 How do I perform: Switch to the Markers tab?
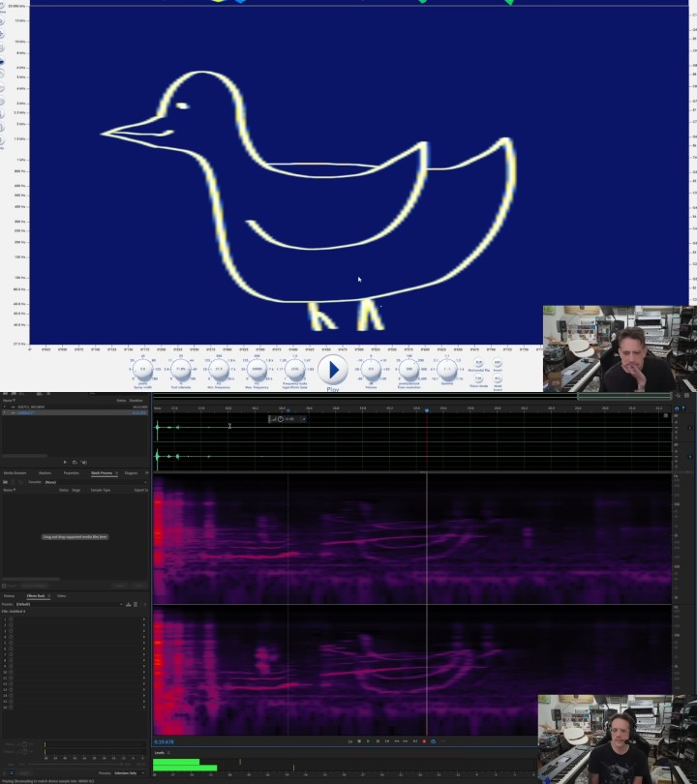pos(45,473)
